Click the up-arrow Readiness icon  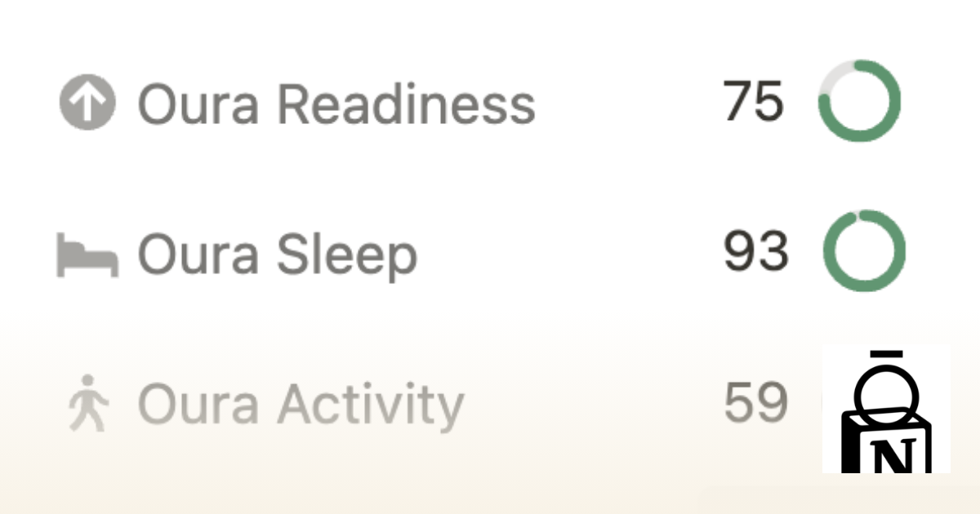[x=87, y=104]
